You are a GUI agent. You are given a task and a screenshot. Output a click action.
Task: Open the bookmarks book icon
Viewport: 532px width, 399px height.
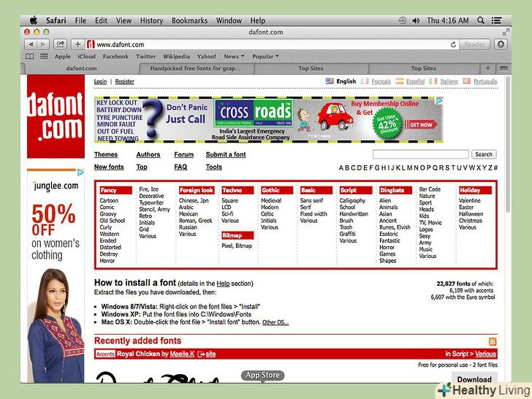click(x=30, y=57)
